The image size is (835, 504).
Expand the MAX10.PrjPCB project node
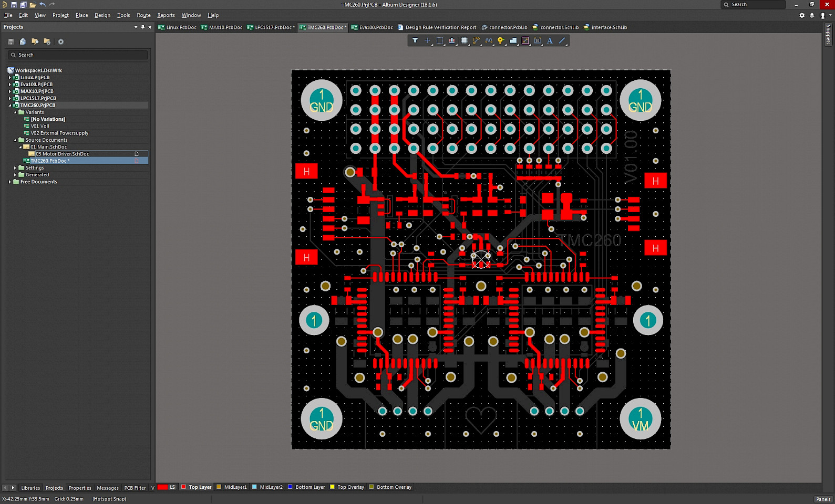coord(10,91)
